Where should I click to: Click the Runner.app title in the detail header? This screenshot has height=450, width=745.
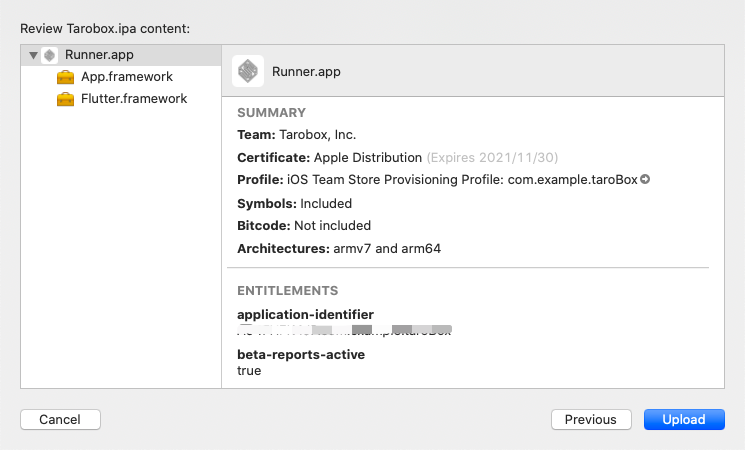(306, 72)
